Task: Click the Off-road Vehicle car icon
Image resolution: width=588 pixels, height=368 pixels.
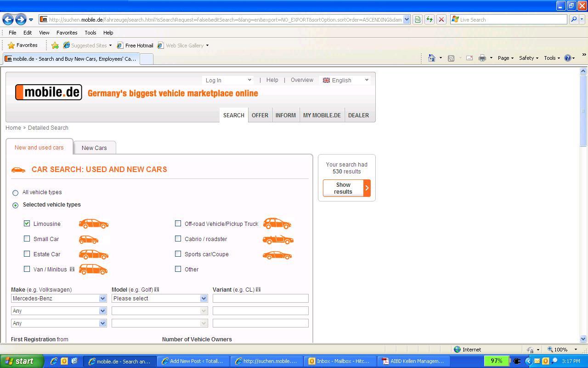Action: point(277,224)
